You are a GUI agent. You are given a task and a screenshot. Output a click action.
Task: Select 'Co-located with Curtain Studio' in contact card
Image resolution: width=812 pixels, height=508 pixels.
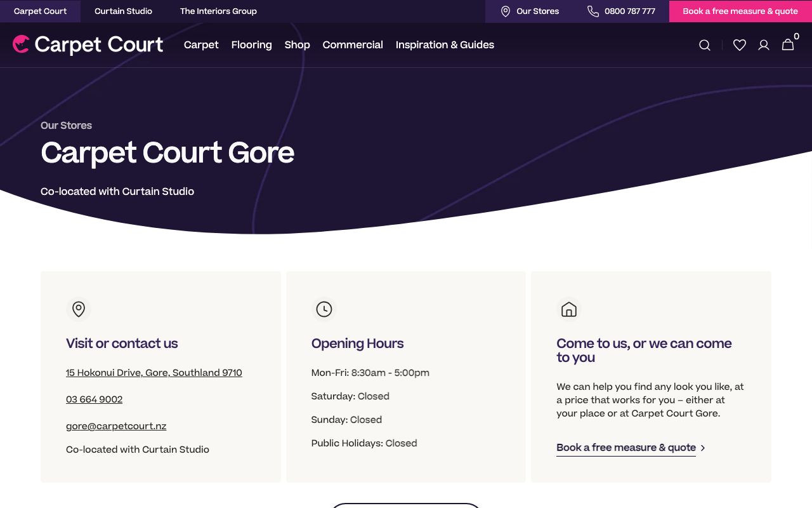point(138,450)
